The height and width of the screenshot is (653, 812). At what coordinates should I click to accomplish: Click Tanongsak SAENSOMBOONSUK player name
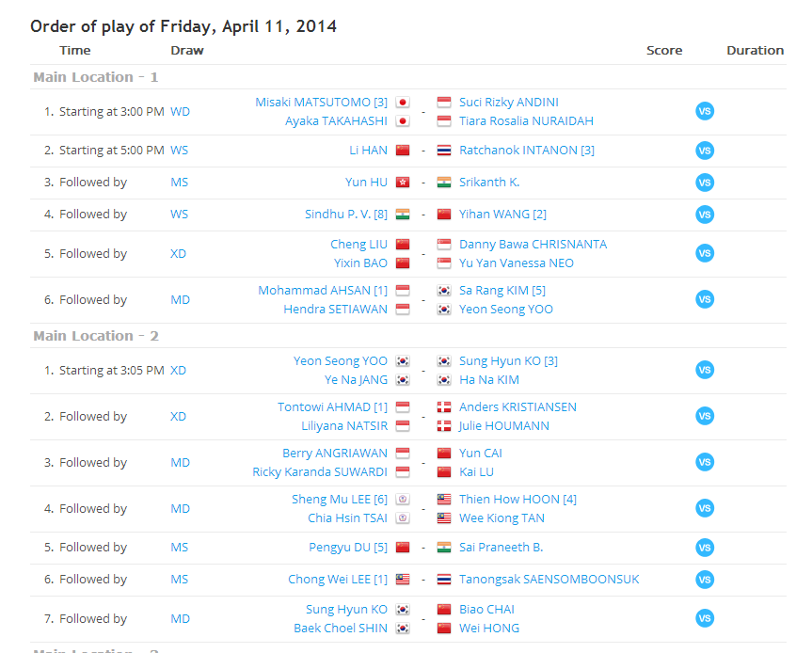point(549,580)
